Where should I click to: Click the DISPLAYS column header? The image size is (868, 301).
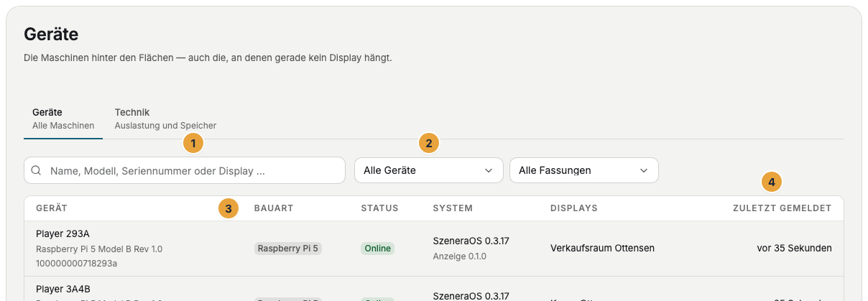[x=574, y=208]
